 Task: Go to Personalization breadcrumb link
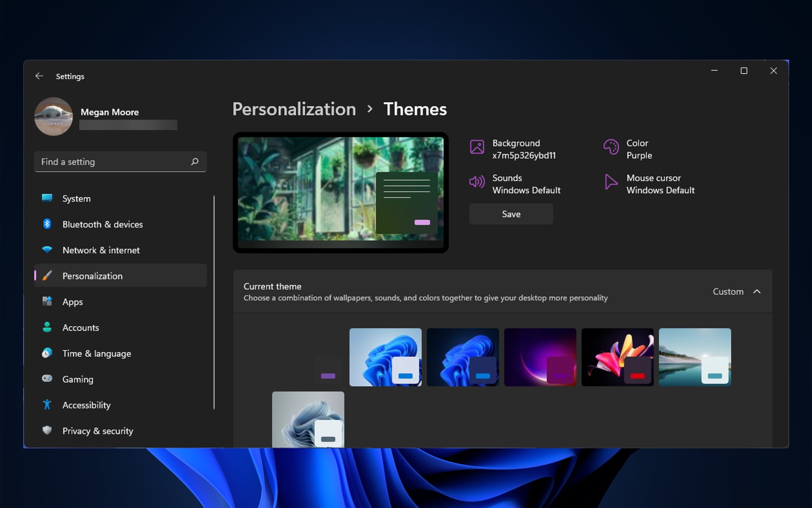294,109
